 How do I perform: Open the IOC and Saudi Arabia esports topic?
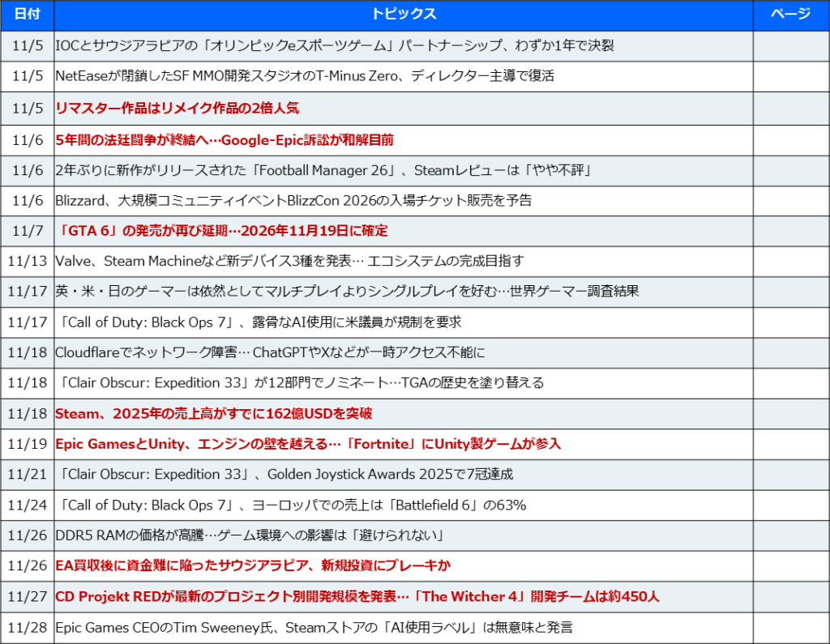334,46
